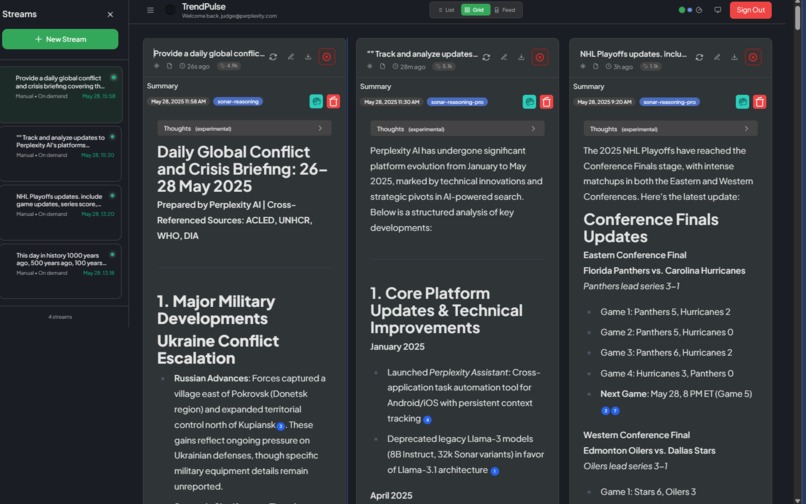Open citation 3 below Next Game line

tap(606, 410)
